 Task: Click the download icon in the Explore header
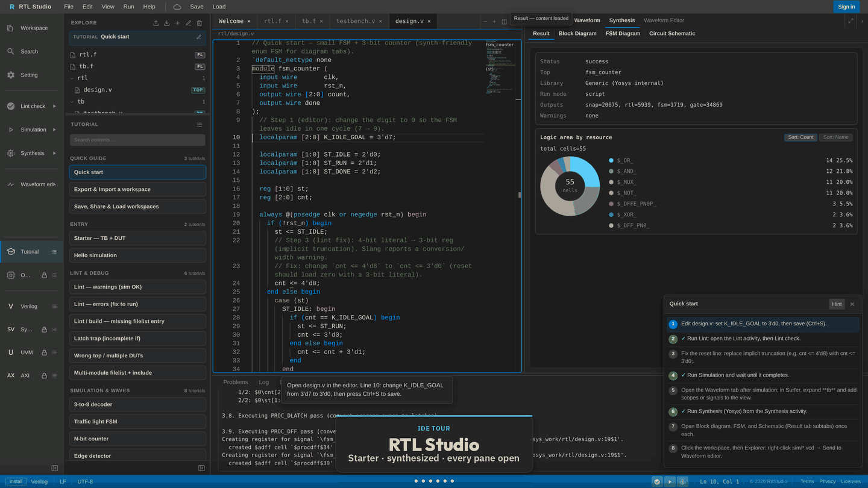pos(167,23)
